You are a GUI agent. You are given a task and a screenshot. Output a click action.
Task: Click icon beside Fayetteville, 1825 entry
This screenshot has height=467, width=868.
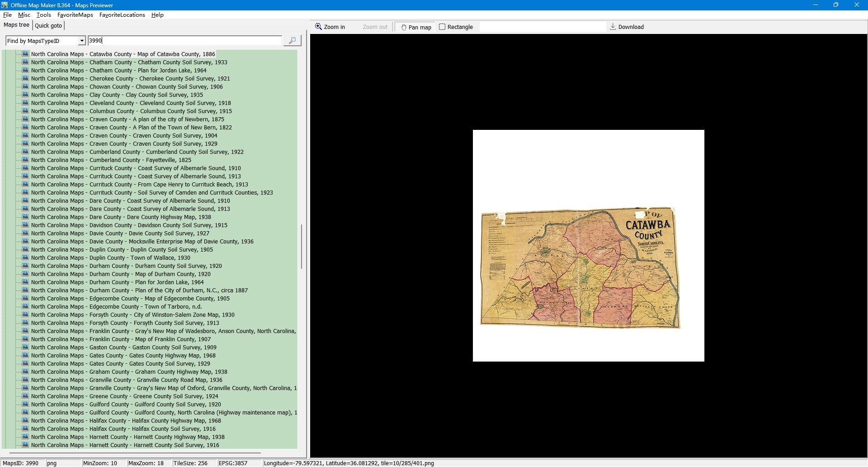click(x=25, y=160)
